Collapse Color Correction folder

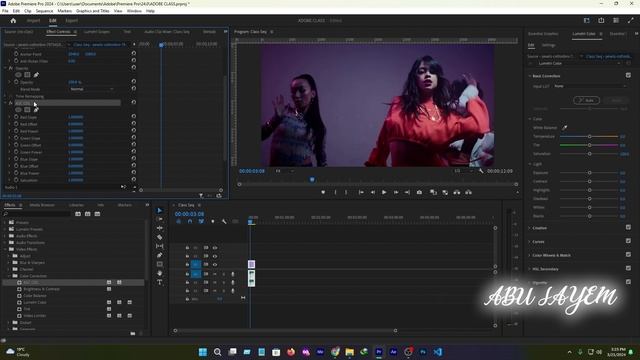9,276
